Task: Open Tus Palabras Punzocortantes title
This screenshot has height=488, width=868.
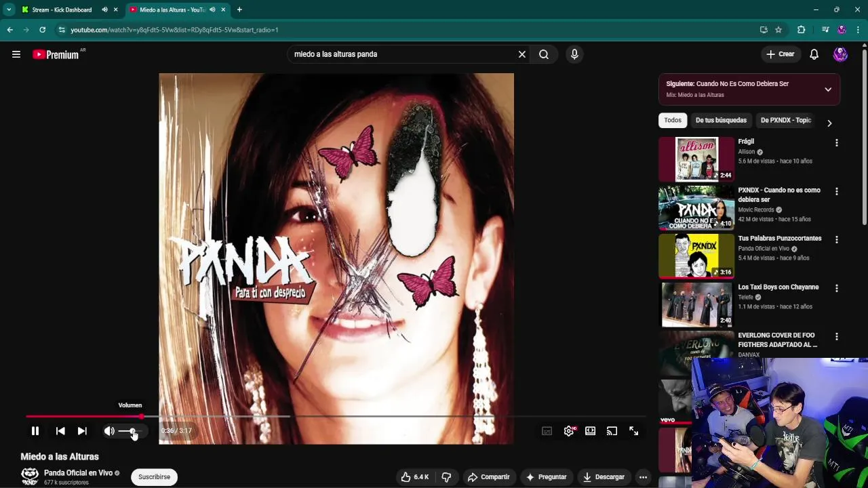Action: (x=780, y=239)
